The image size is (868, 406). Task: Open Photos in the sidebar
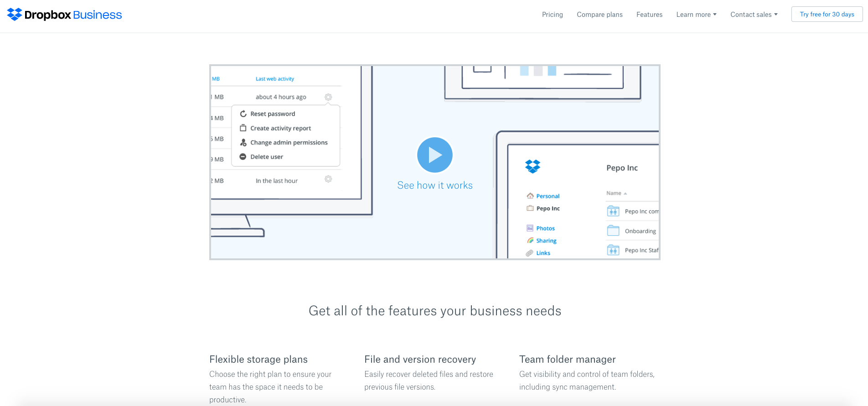tap(545, 228)
